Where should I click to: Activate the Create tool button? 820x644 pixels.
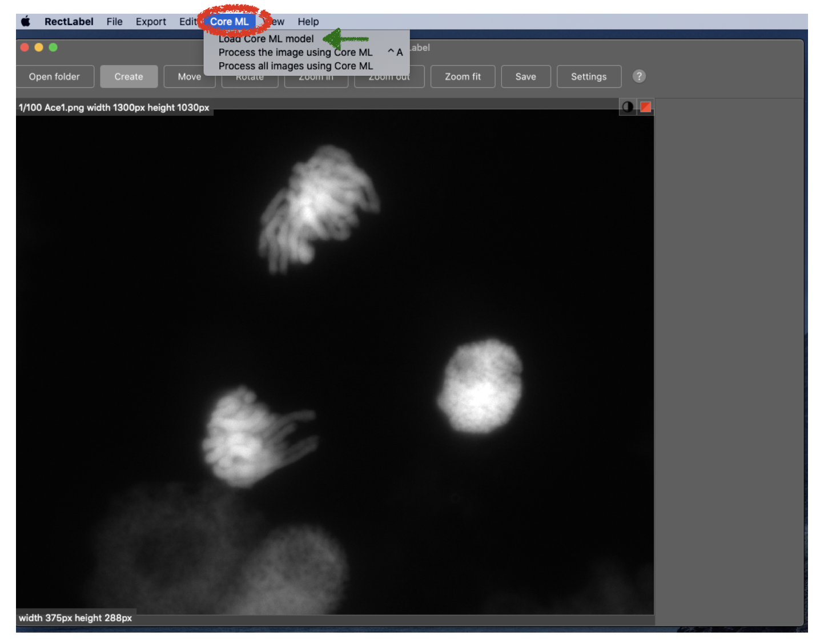(x=128, y=77)
